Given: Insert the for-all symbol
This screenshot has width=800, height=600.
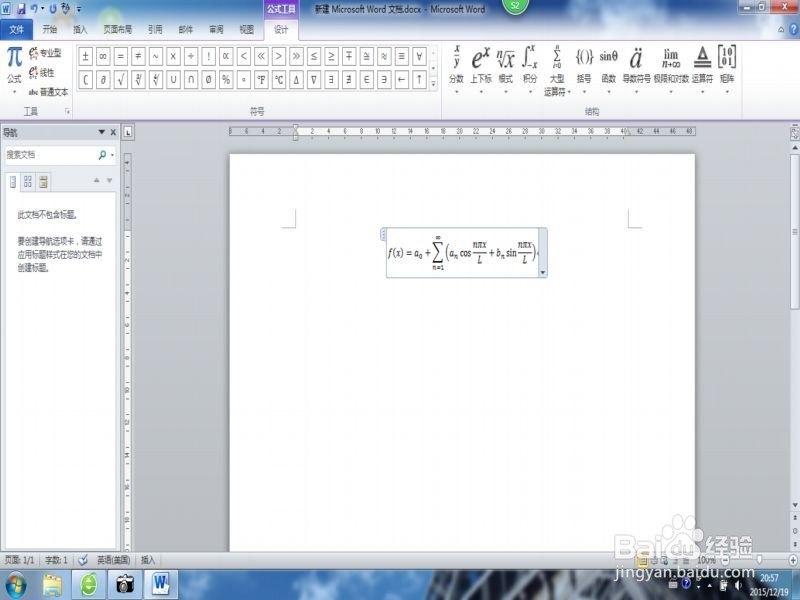Looking at the screenshot, I should (419, 56).
